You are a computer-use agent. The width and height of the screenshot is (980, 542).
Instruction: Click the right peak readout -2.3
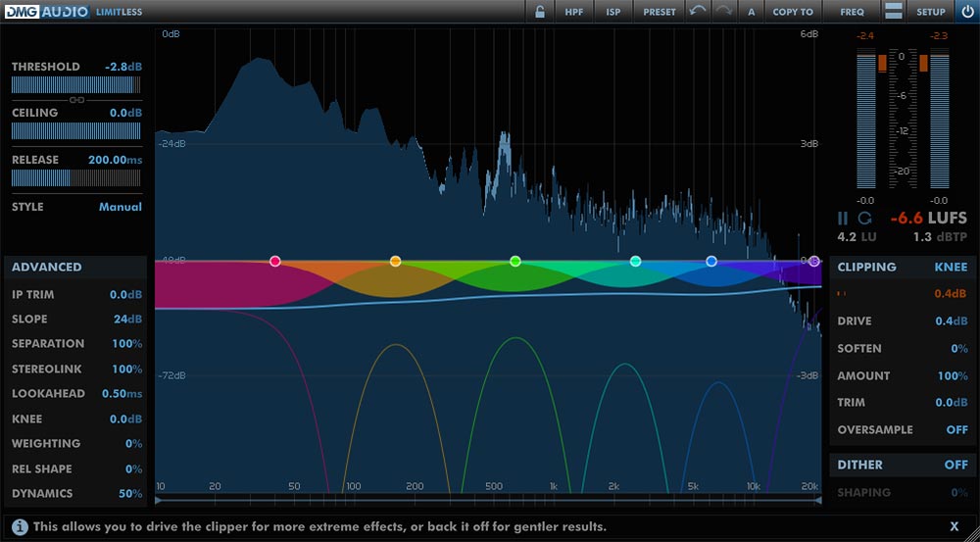939,35
